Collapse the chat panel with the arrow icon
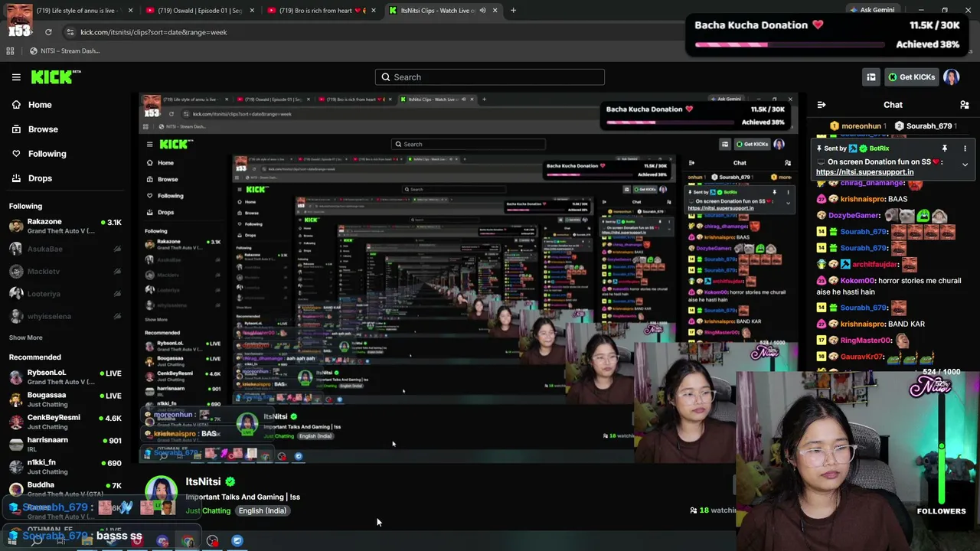The width and height of the screenshot is (980, 551). (822, 105)
